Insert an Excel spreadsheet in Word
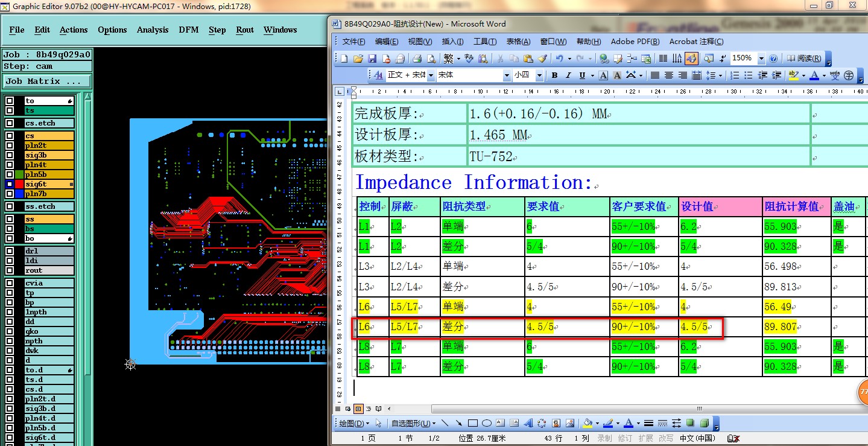 [645, 59]
